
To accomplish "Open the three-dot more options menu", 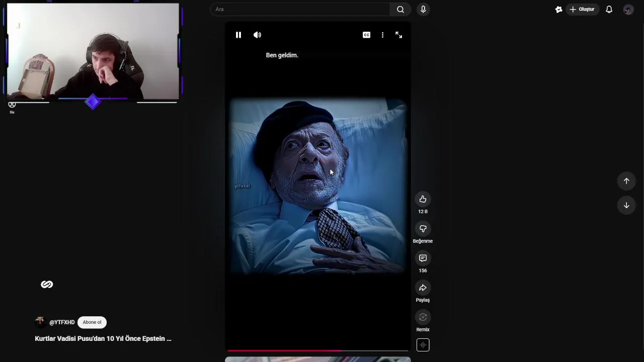I will [382, 35].
